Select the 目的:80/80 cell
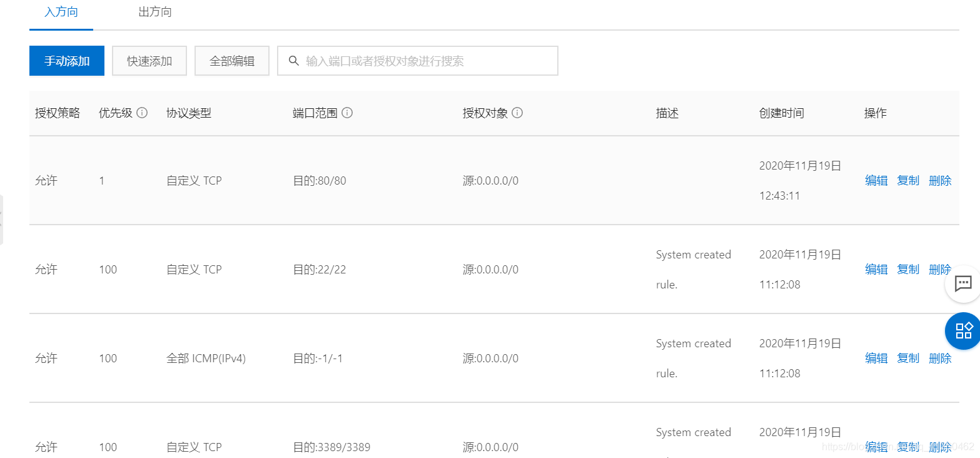 (x=320, y=181)
